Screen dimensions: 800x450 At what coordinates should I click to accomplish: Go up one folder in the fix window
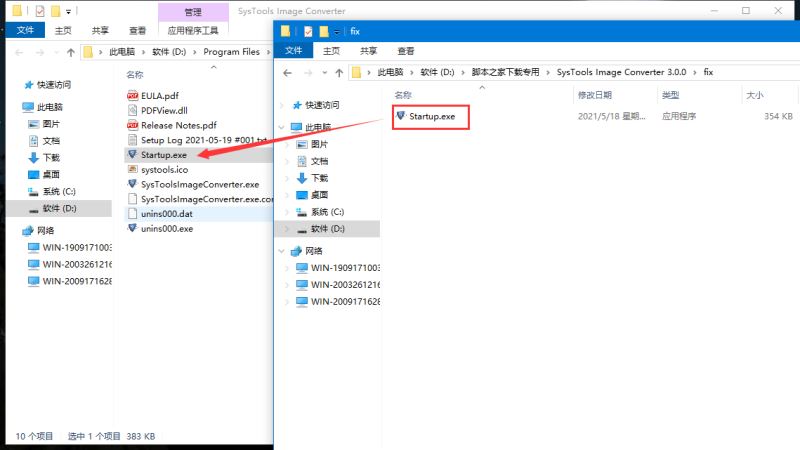pyautogui.click(x=339, y=72)
